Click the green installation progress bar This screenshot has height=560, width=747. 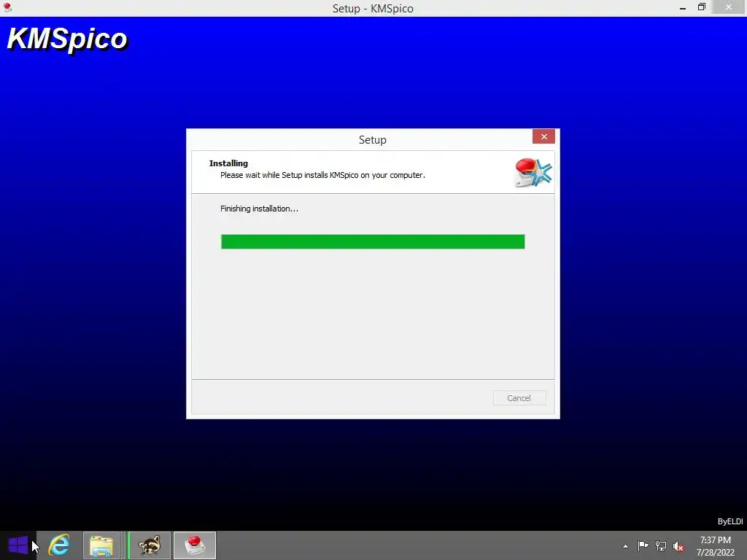point(373,241)
